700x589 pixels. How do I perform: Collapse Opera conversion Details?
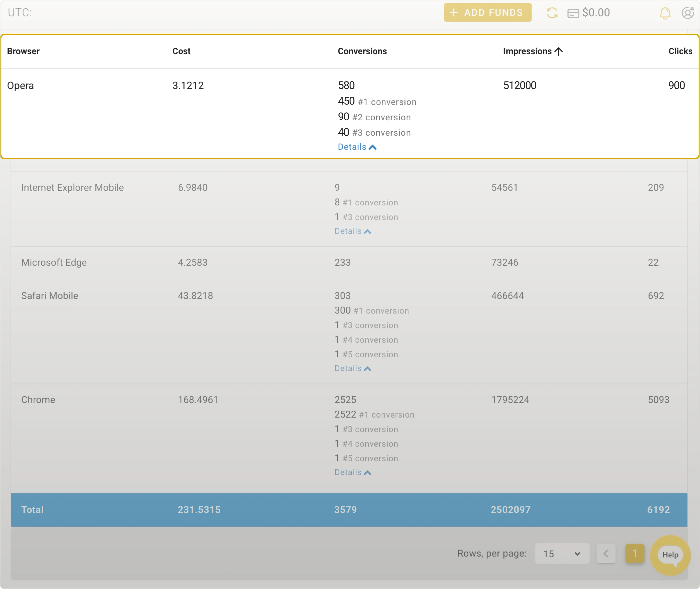click(x=357, y=147)
